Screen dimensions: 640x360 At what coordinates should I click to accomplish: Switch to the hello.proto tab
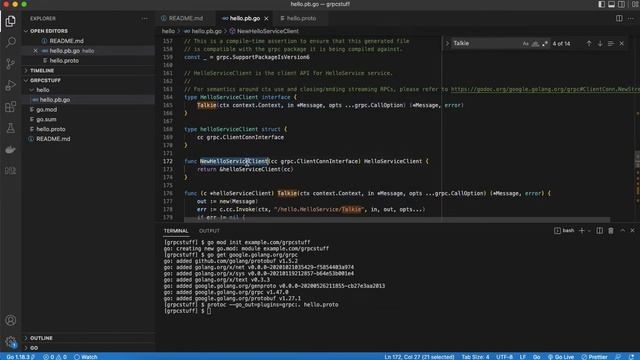click(x=301, y=18)
